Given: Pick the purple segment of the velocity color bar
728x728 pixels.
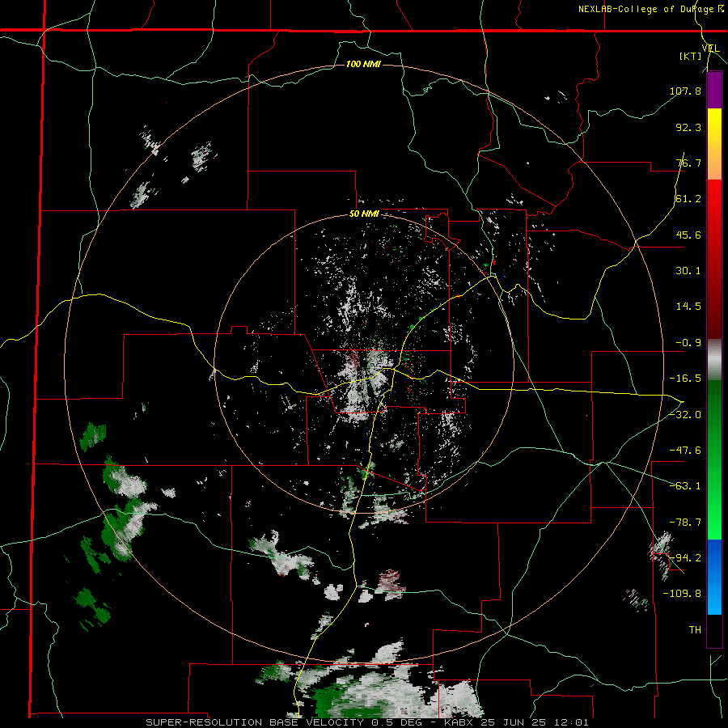Looking at the screenshot, I should tap(714, 91).
